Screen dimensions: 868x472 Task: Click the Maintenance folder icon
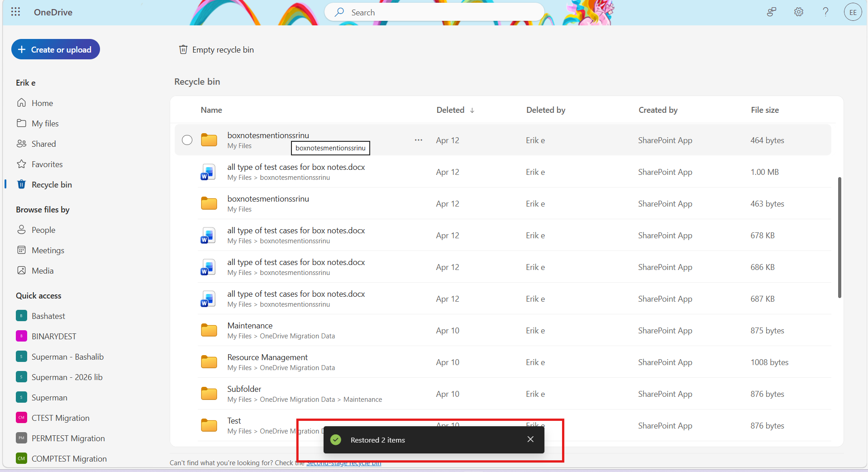209,330
